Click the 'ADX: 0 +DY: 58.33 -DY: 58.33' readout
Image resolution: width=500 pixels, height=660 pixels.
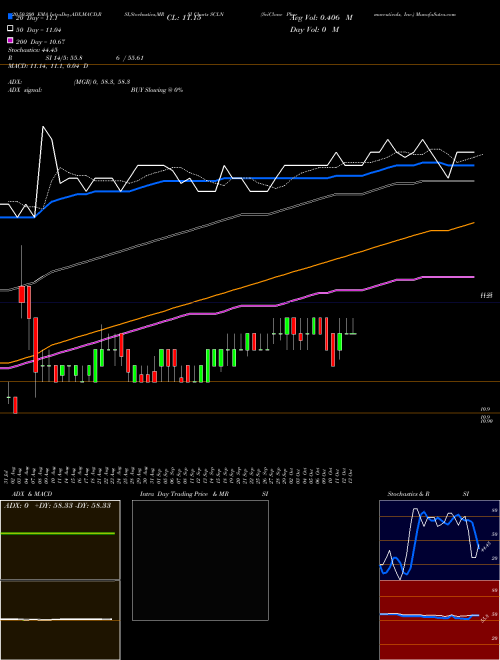57,505
